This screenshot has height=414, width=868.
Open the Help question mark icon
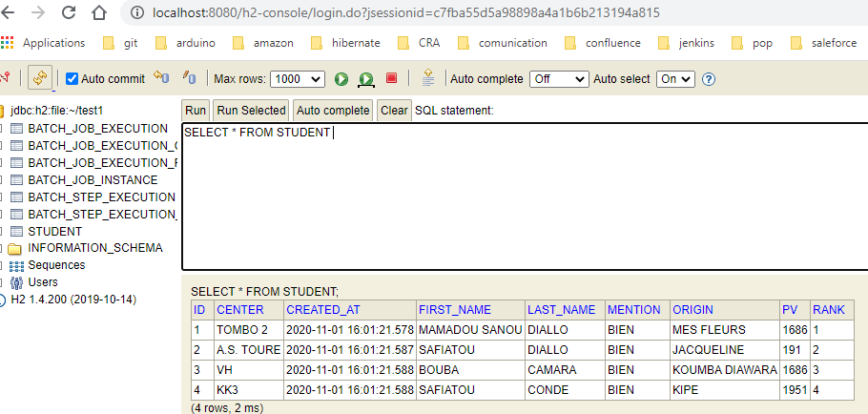pos(709,78)
